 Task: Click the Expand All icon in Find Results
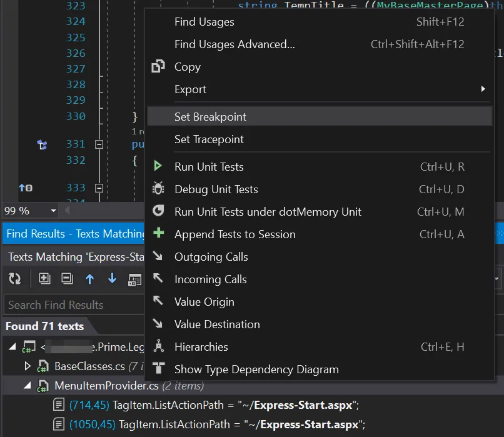44,279
